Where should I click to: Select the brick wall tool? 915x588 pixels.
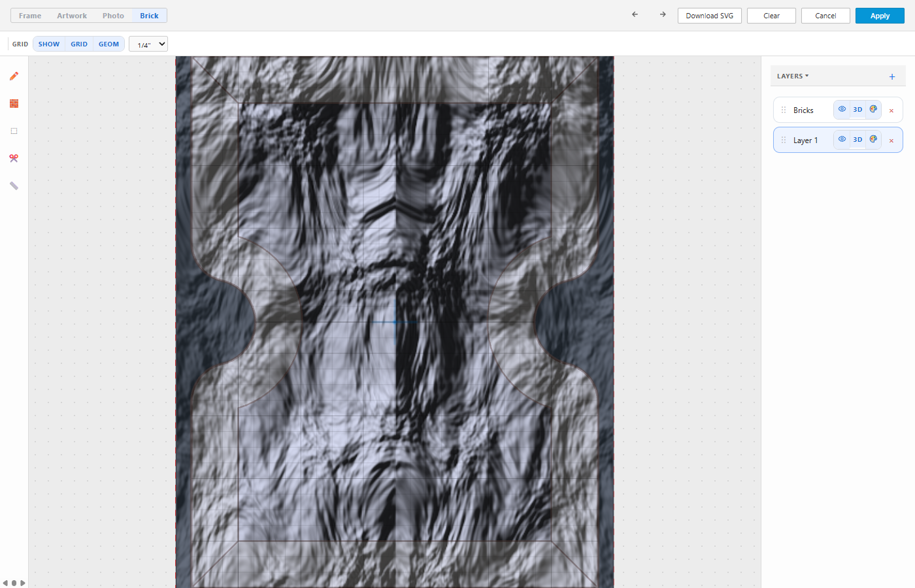(14, 104)
